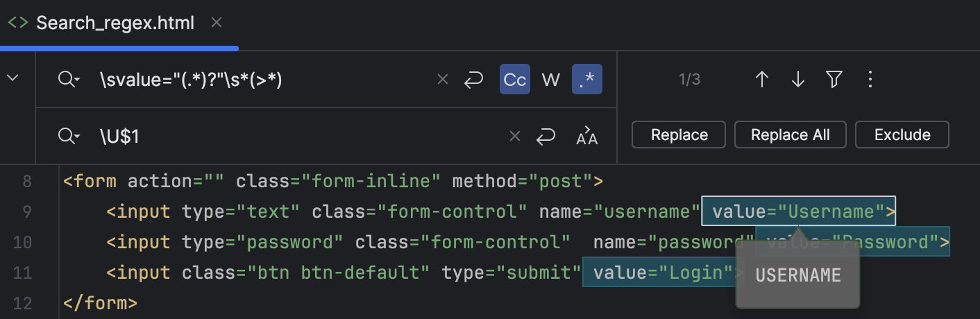
Task: Open replace history dropdown
Action: tap(69, 137)
